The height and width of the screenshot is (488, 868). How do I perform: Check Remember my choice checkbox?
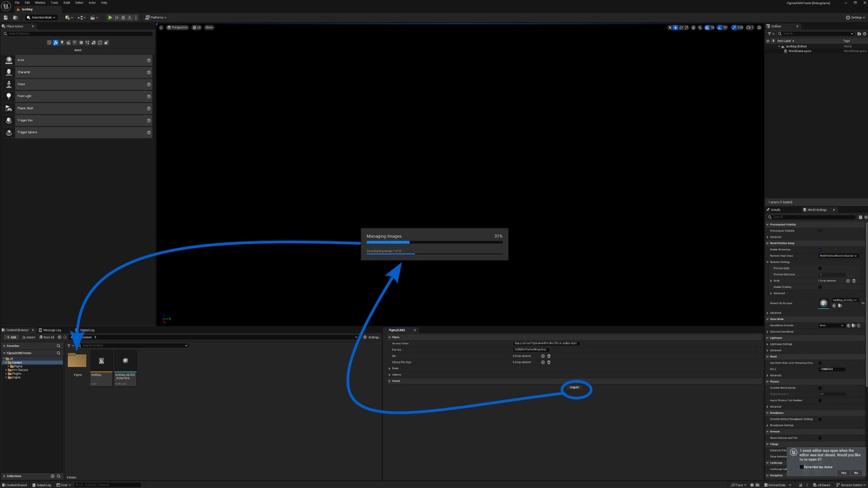pyautogui.click(x=801, y=467)
